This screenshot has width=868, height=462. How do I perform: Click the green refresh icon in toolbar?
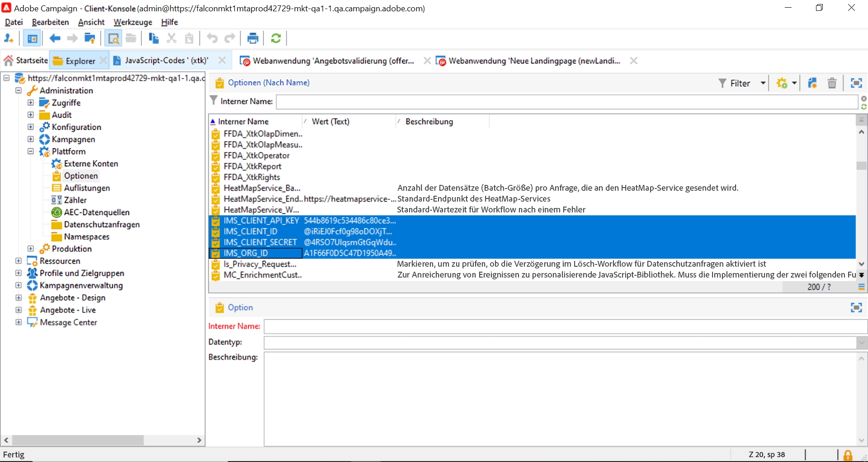(x=276, y=38)
